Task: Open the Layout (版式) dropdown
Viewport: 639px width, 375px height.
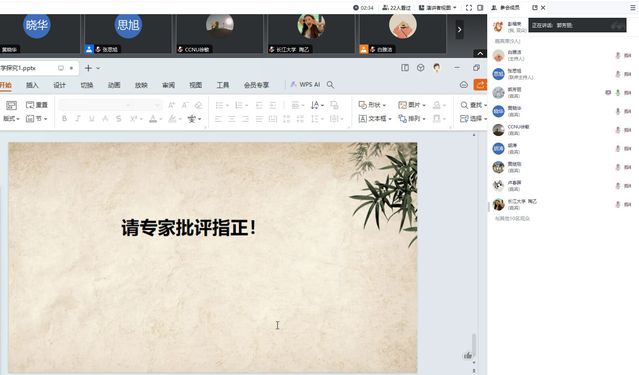Action: (11, 119)
